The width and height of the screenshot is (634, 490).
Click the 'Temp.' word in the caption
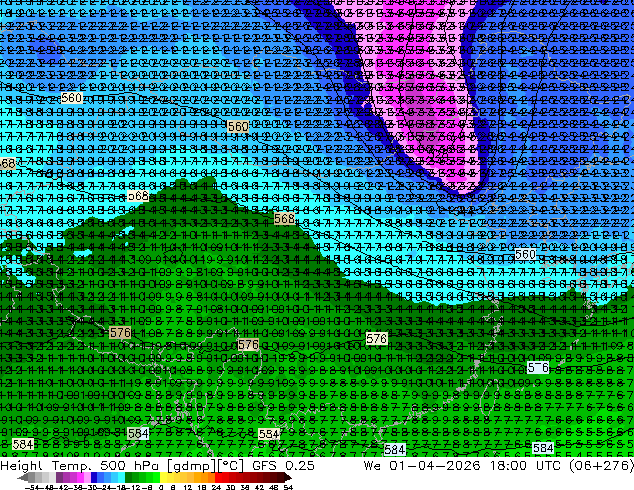point(72,466)
